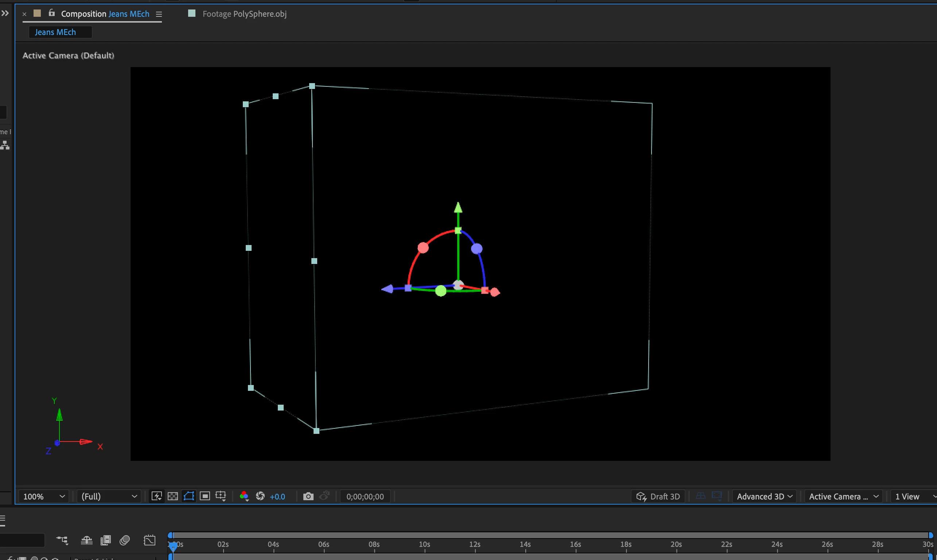Switch to the Footage PolySphere.obj tab
937x560 pixels.
point(244,14)
